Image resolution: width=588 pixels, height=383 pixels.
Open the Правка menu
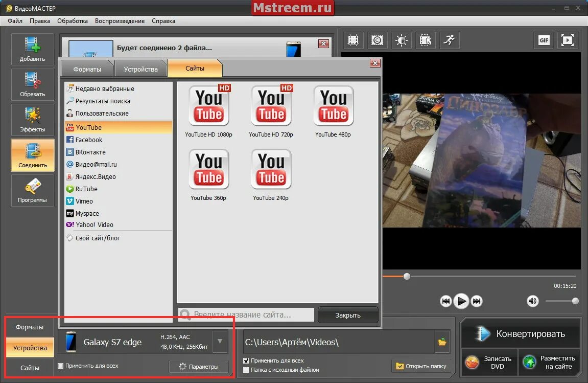pyautogui.click(x=40, y=21)
